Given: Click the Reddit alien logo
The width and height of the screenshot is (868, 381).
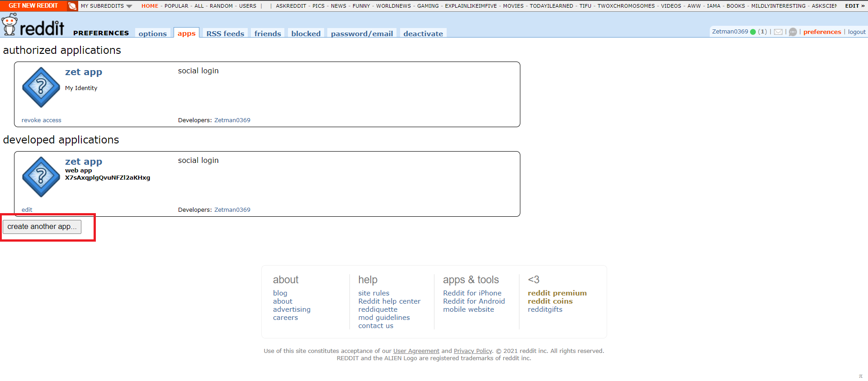Looking at the screenshot, I should 9,24.
